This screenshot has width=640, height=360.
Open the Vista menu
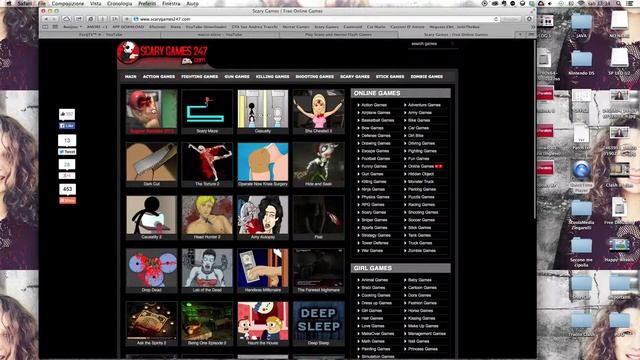click(96, 3)
